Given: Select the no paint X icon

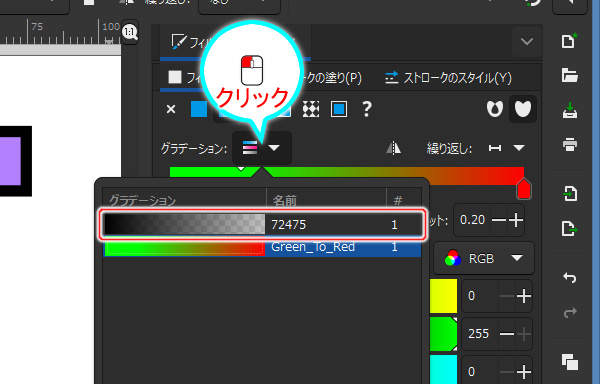Looking at the screenshot, I should pos(171,109).
